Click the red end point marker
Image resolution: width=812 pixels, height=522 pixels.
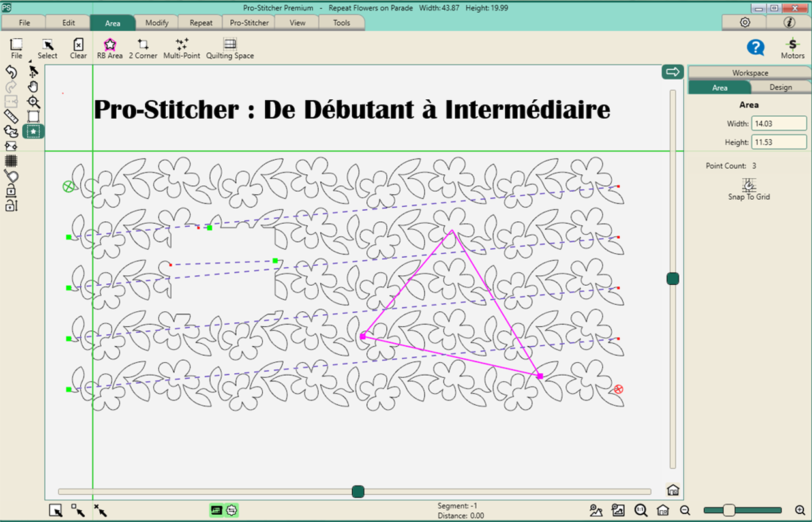[x=618, y=390]
